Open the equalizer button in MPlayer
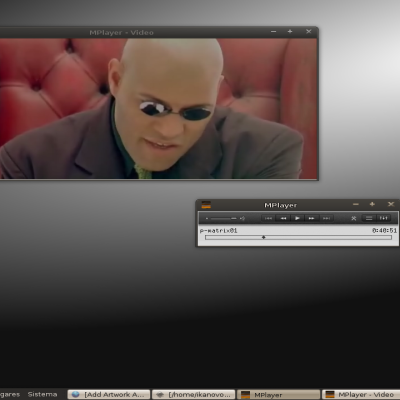The image size is (400, 400). point(383,218)
